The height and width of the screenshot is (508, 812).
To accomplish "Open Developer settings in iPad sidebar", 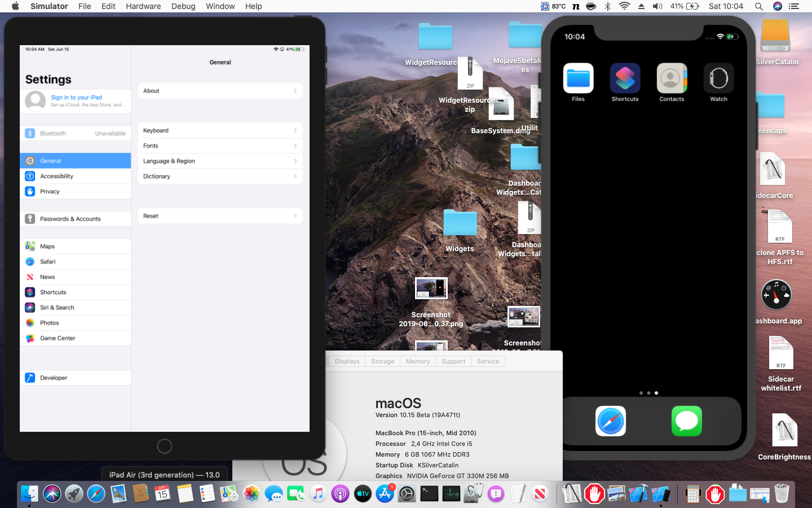I will click(x=76, y=378).
